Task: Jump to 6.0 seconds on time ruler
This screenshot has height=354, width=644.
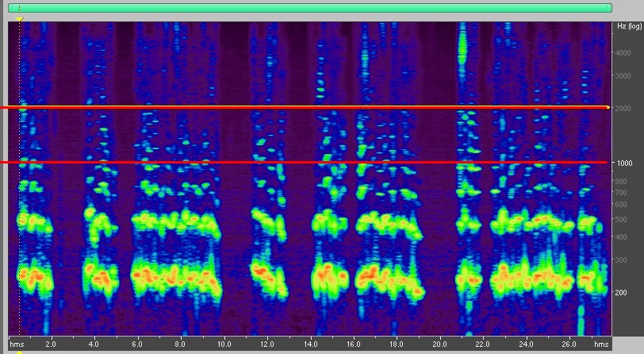Action: 137,344
